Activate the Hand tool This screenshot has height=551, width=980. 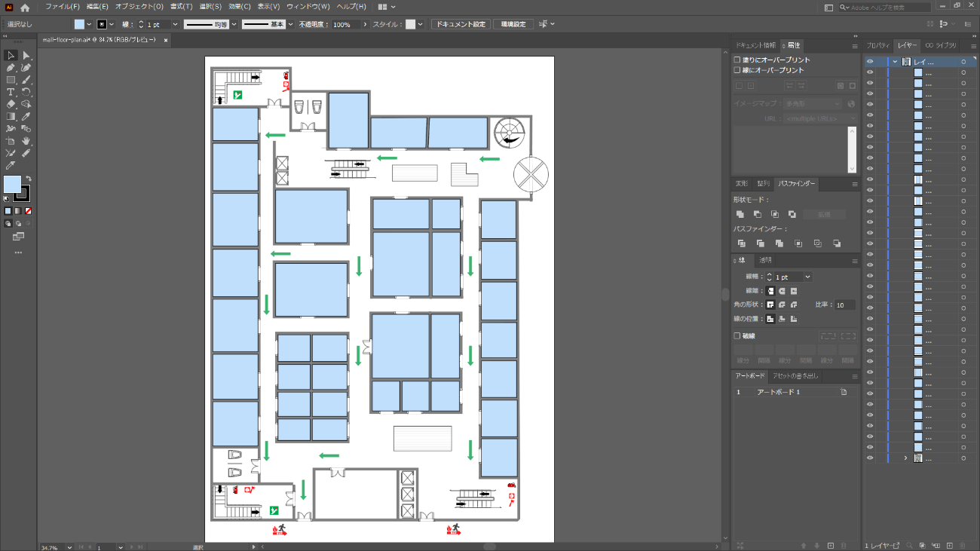pos(26,141)
